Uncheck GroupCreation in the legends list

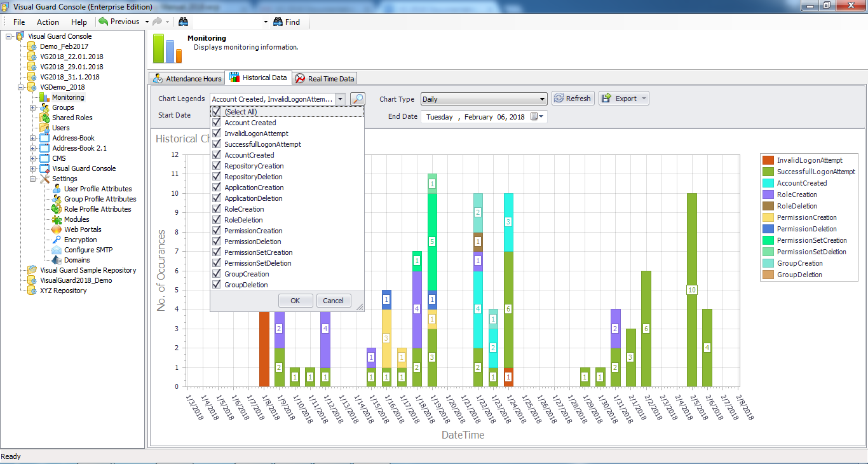click(x=217, y=274)
